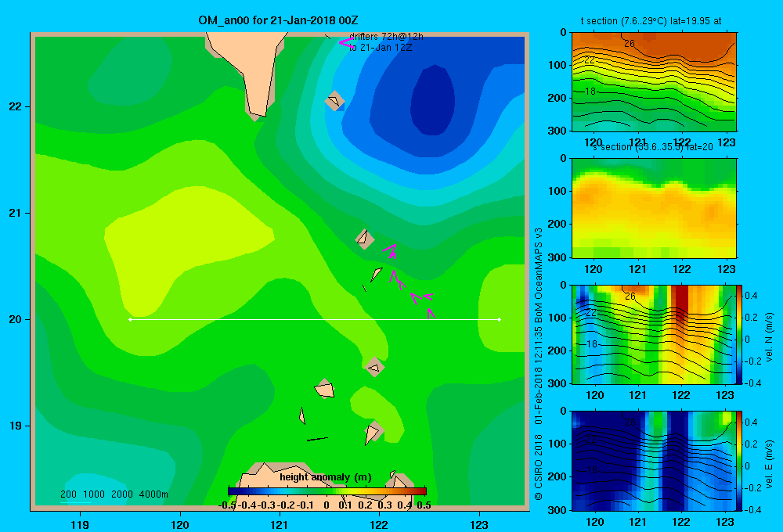Click the left endpoint of the white section line

(130, 319)
